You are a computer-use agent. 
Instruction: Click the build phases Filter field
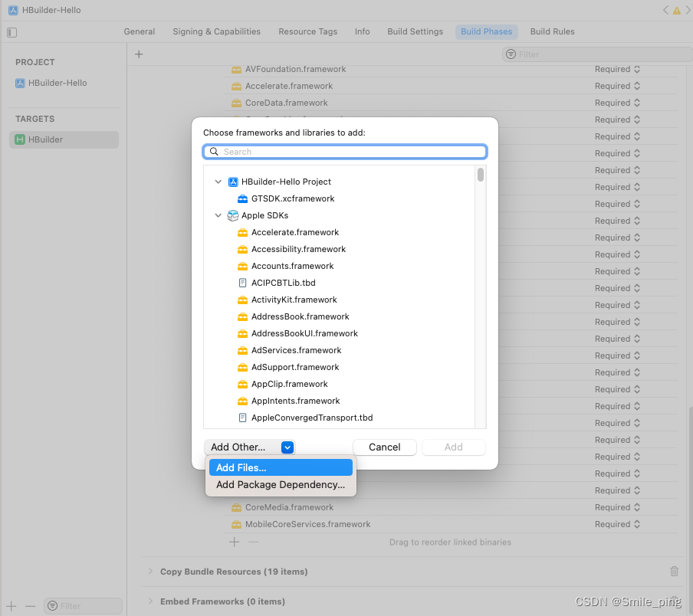[597, 54]
